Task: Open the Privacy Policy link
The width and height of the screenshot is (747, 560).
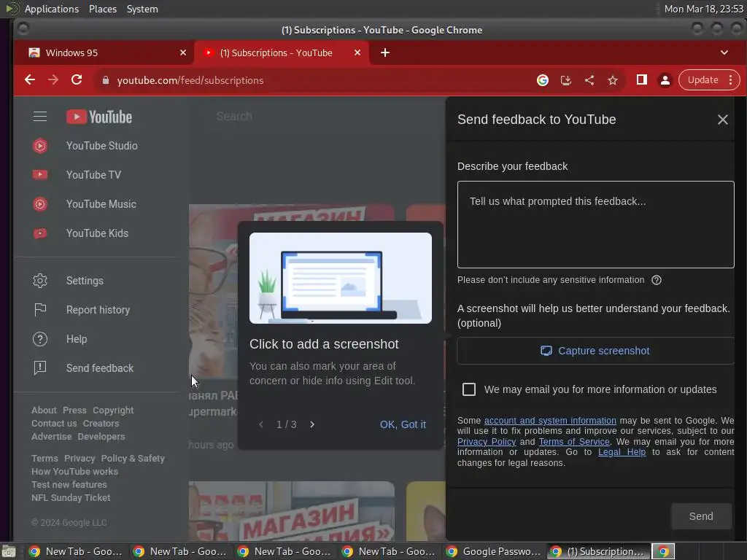Action: 487,441
